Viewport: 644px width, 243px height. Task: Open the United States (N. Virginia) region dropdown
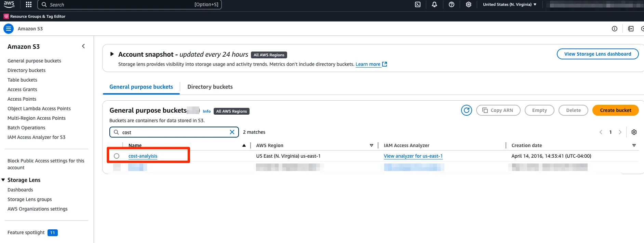pos(510,4)
